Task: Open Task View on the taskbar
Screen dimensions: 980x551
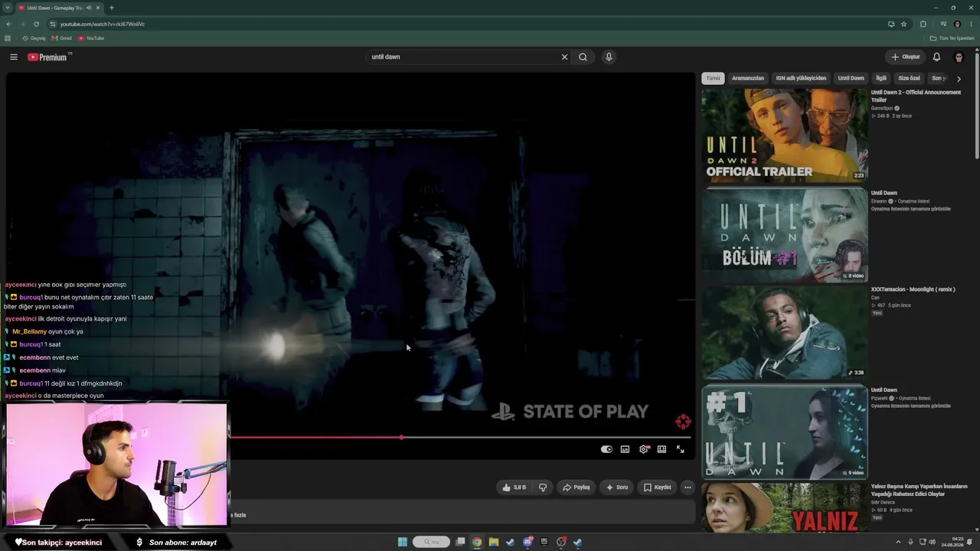Action: (460, 542)
